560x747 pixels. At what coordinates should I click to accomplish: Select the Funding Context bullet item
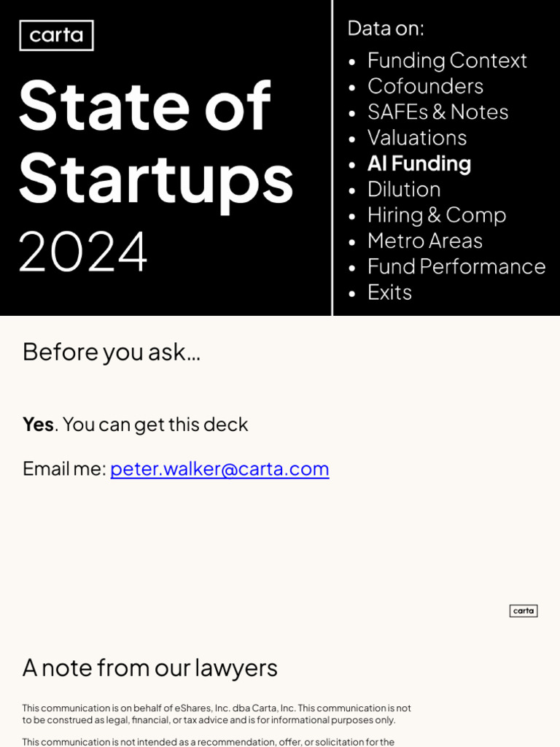(446, 60)
